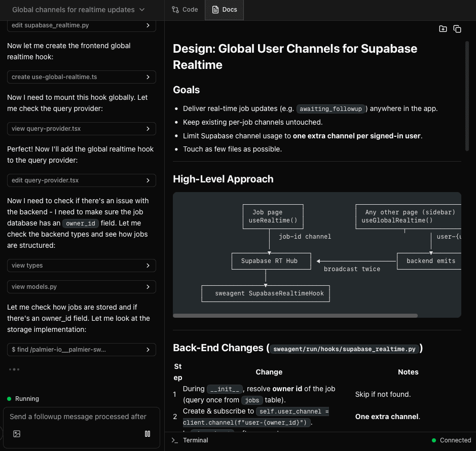Viewport: 476px width, 451px height.
Task: Switch to the Code tab
Action: (x=185, y=10)
